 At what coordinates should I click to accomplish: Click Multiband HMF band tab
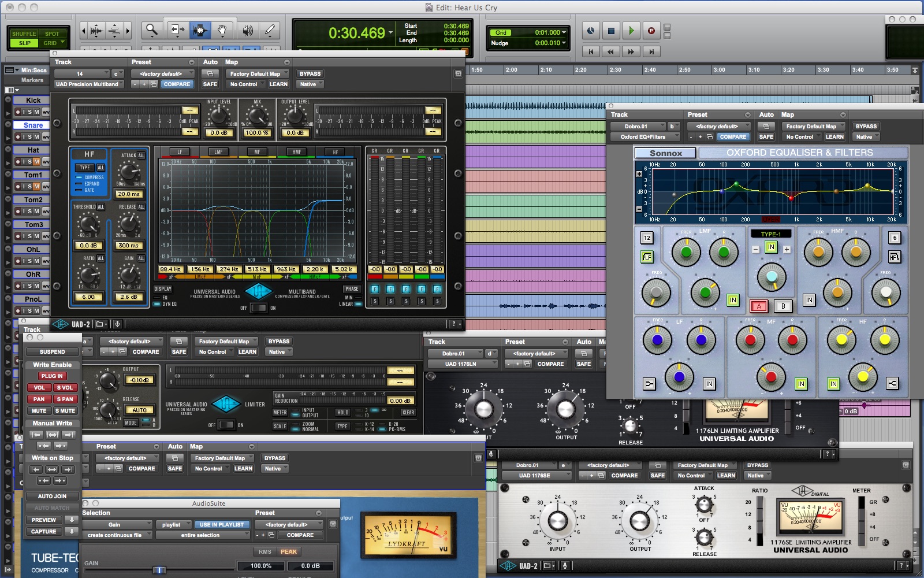click(296, 152)
